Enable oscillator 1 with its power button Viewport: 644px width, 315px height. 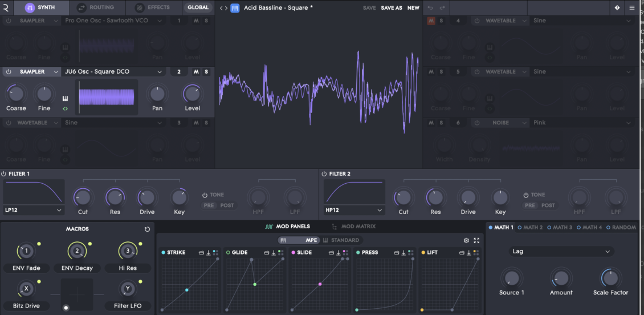(9, 21)
